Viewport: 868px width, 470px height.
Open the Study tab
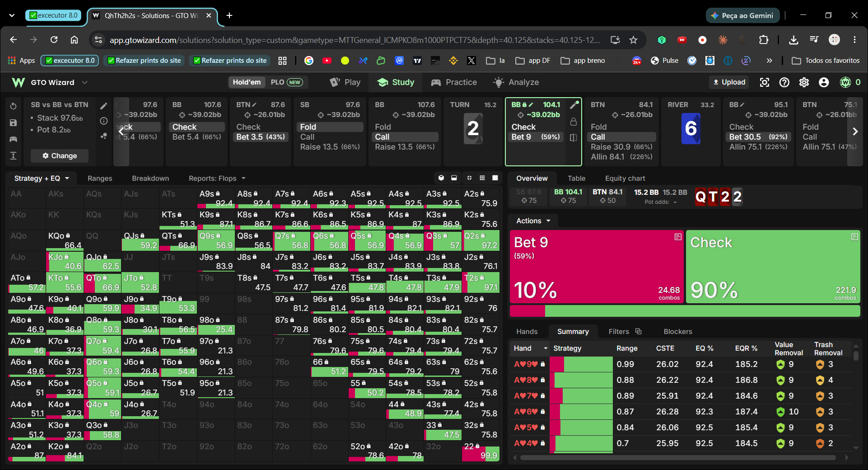pos(396,82)
